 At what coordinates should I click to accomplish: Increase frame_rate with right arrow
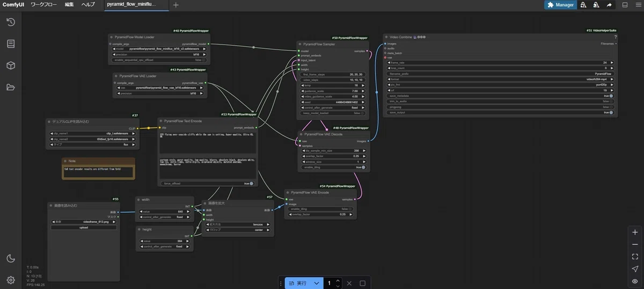pos(612,62)
